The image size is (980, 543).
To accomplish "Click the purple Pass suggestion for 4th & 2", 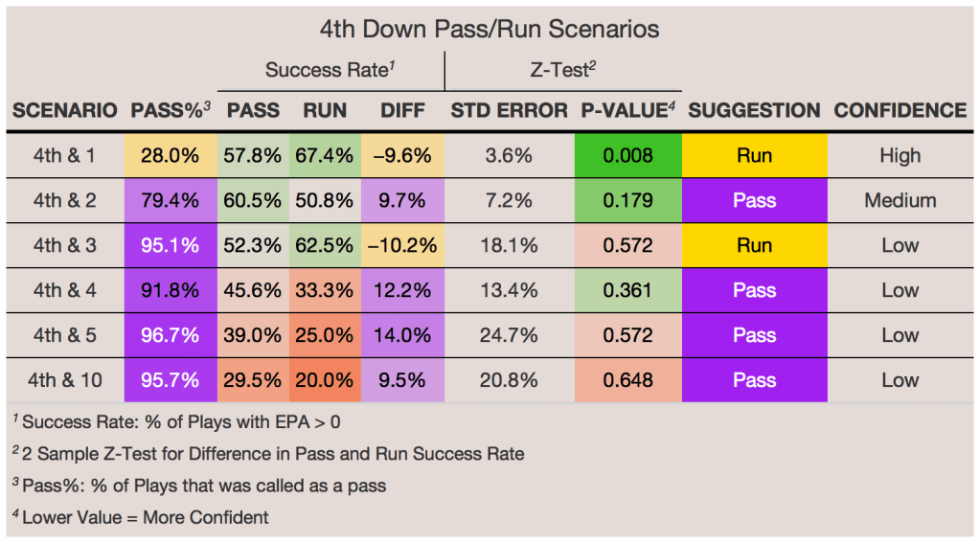I will click(x=754, y=201).
